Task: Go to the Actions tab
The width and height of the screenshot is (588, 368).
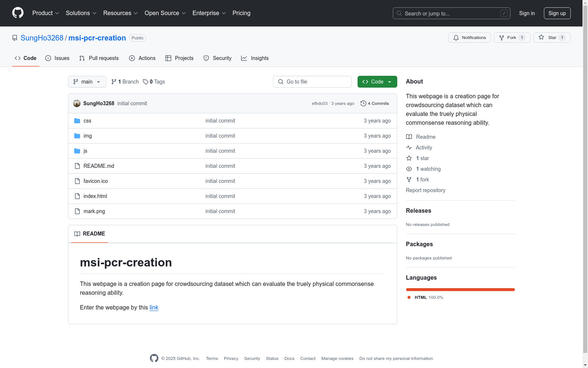Action: point(142,58)
